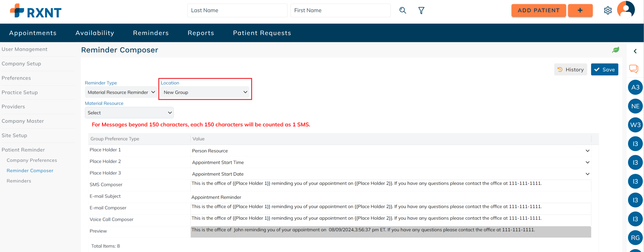Expand the Location dropdown

tap(205, 92)
